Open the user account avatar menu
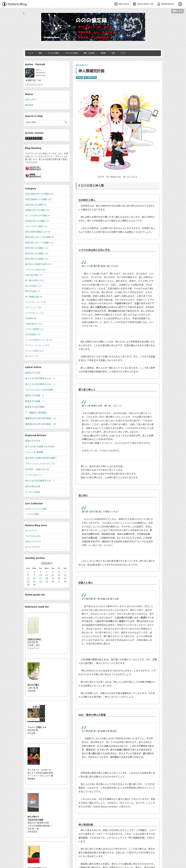Viewport: 186px width, 868px height. pyautogui.click(x=180, y=4)
